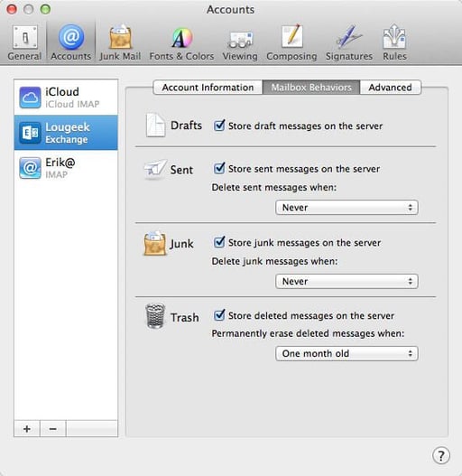Screen dimensions: 462x476
Task: Click the Trash can icon
Action: click(155, 316)
